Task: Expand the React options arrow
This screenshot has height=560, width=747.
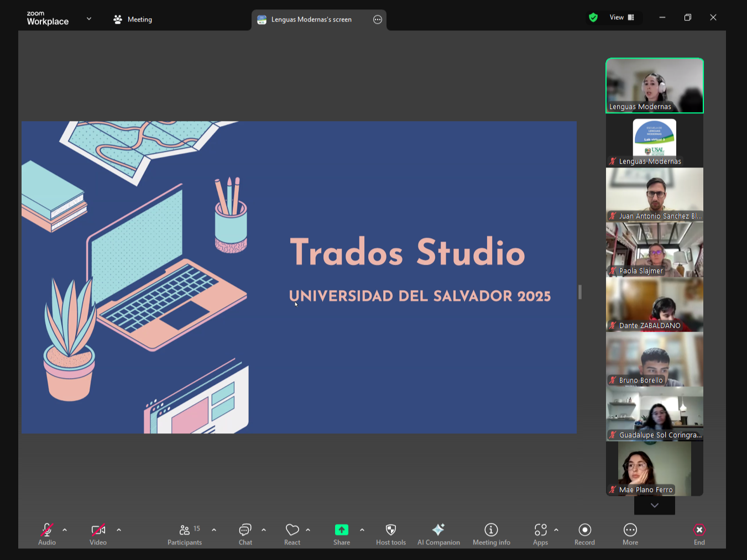Action: click(308, 530)
